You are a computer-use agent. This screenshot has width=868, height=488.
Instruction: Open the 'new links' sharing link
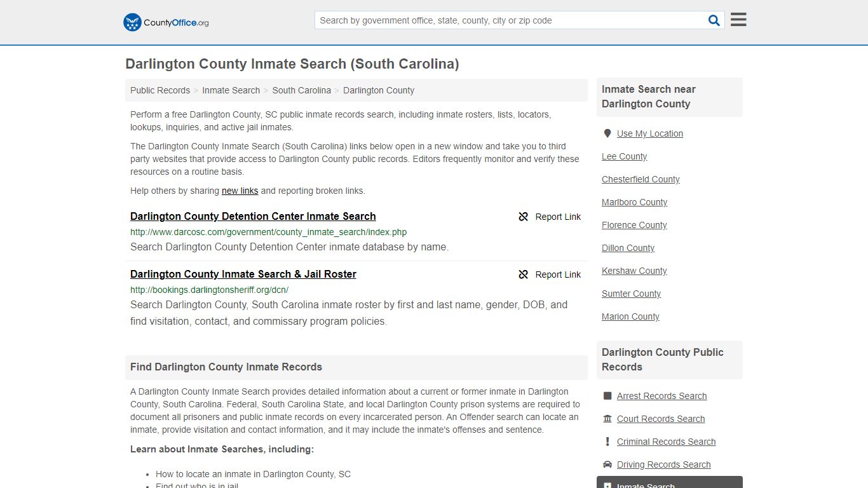pos(240,191)
